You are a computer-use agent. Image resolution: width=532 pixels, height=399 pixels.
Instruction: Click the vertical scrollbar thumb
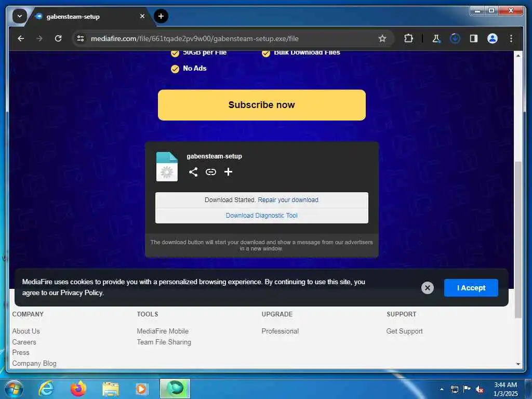(518, 240)
